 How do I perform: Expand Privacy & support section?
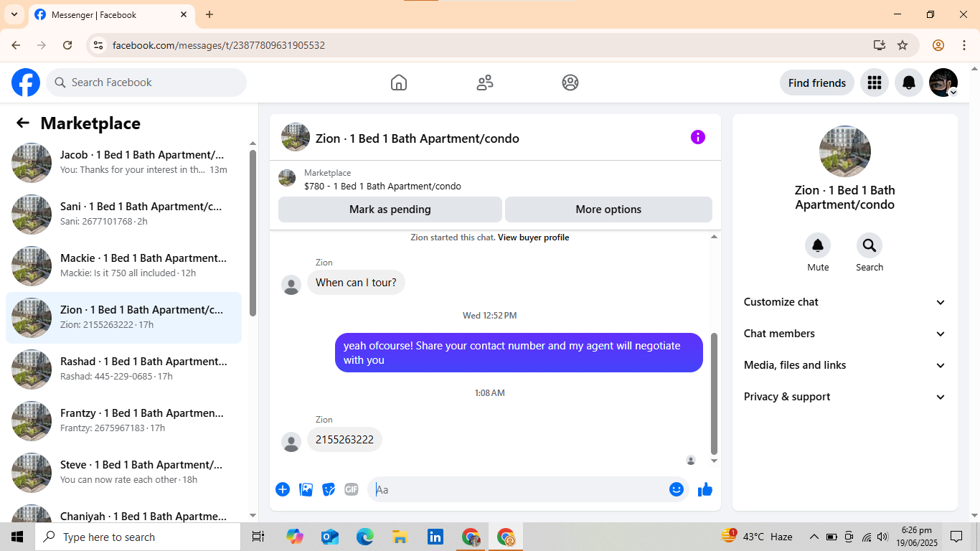point(845,397)
